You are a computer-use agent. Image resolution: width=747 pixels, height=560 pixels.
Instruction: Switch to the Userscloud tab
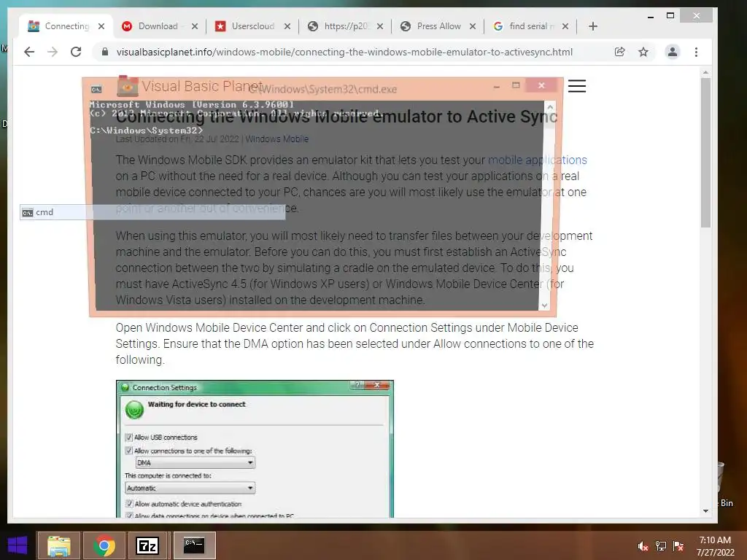[251, 26]
